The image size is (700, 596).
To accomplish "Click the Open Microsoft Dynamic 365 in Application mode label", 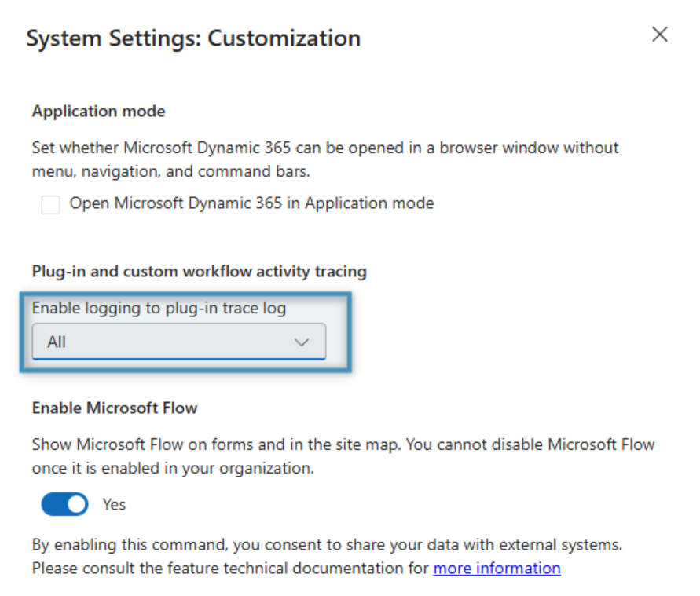I will pyautogui.click(x=251, y=203).
